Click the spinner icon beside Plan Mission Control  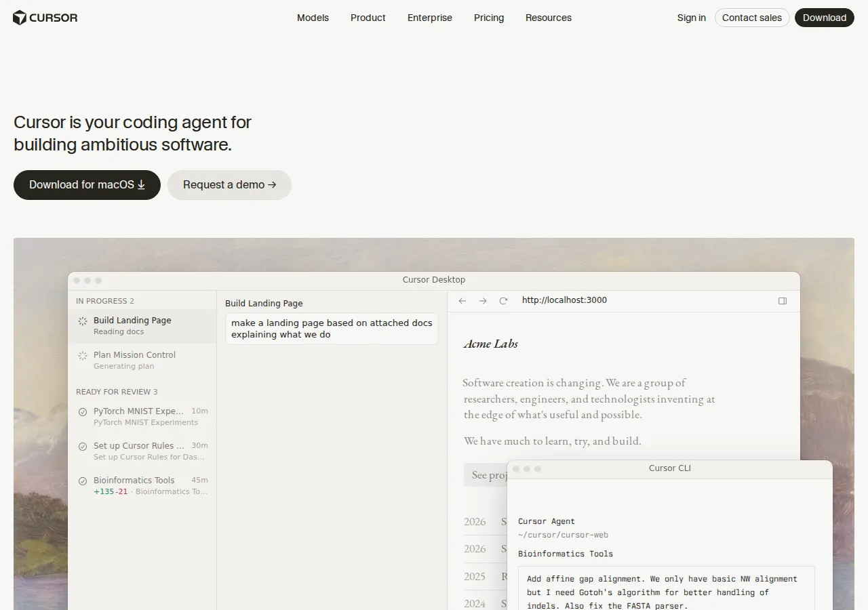tap(83, 356)
